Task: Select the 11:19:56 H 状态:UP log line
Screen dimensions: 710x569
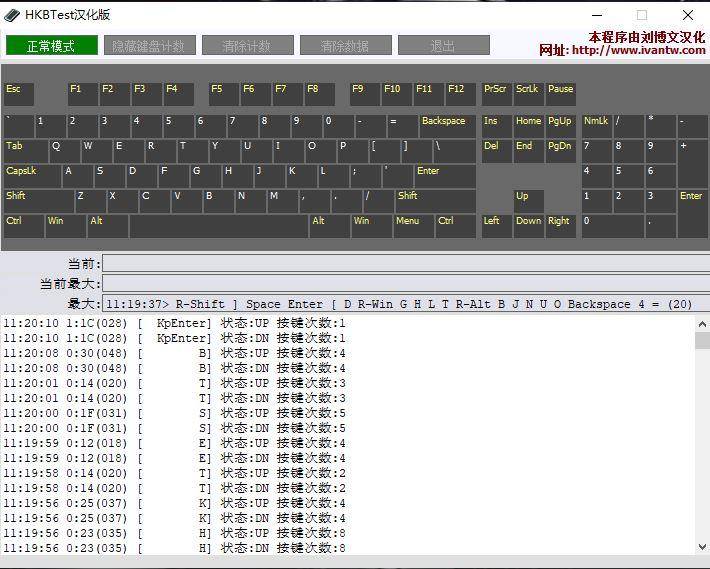Action: (x=175, y=533)
